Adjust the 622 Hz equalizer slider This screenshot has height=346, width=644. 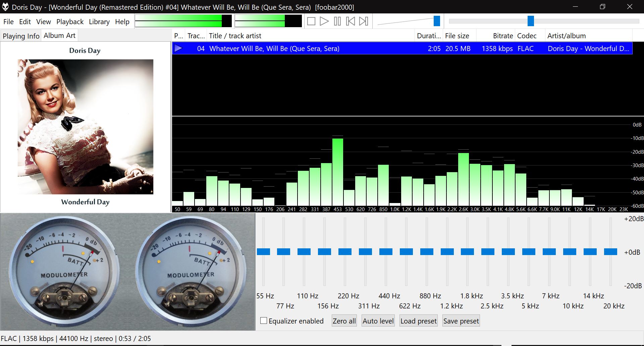tap(406, 252)
